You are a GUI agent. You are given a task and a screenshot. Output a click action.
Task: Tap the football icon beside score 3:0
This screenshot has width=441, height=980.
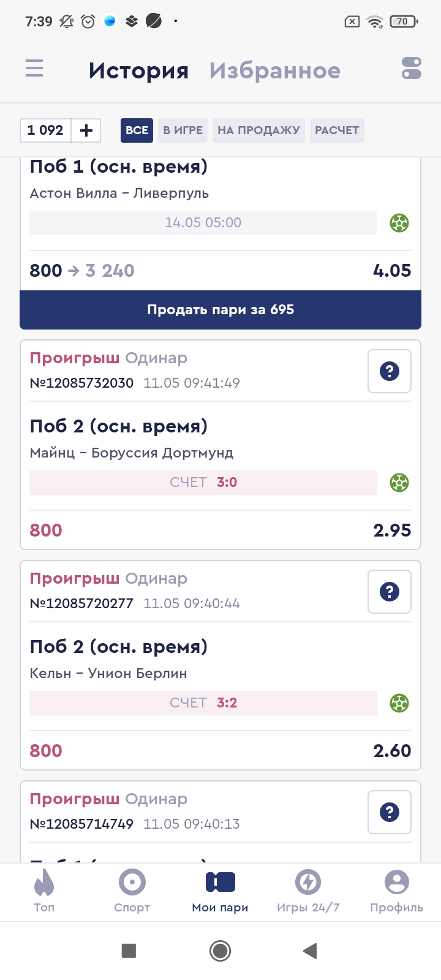(399, 483)
